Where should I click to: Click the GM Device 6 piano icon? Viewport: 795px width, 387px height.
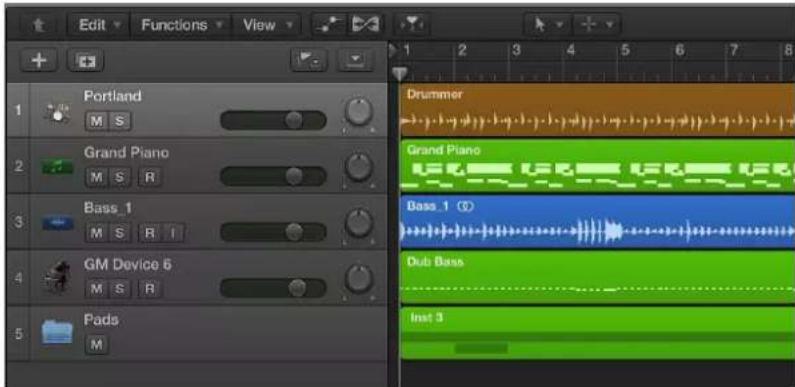(57, 277)
